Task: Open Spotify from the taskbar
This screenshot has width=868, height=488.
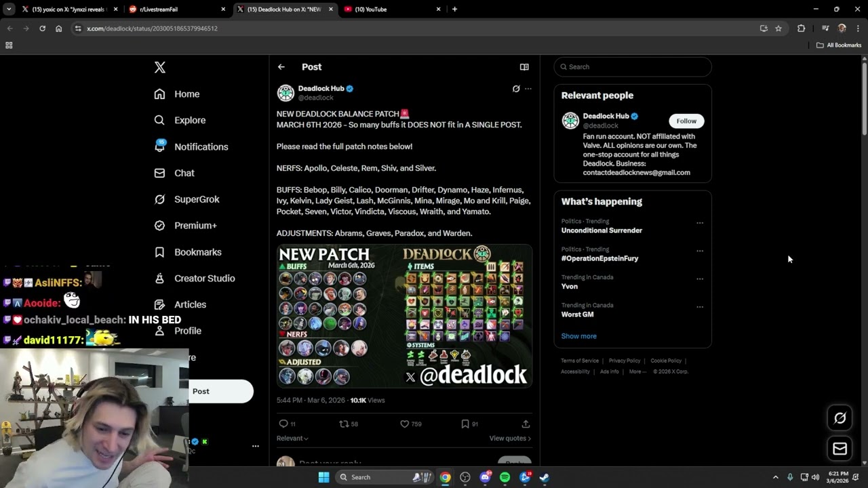Action: point(505,477)
